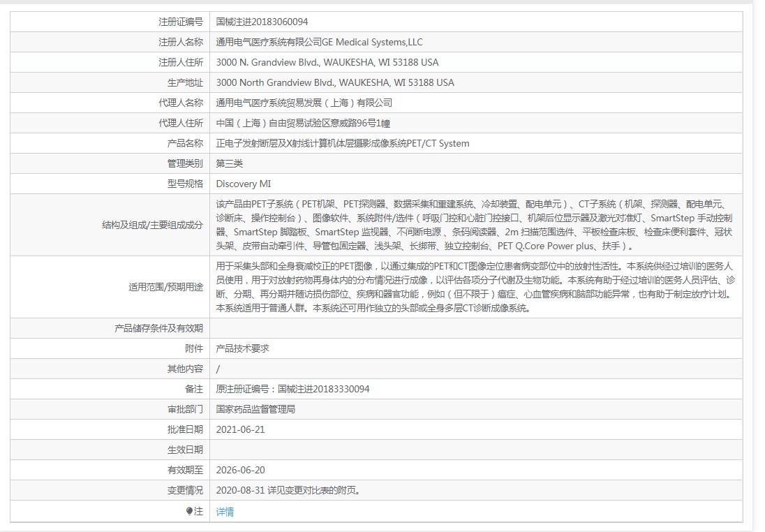Select approval date 2021-06-21
The height and width of the screenshot is (532, 765).
tap(241, 429)
